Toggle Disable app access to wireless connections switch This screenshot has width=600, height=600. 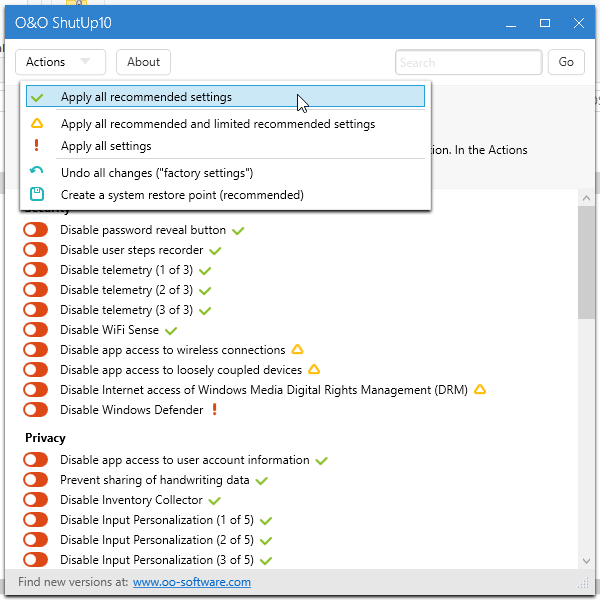pyautogui.click(x=36, y=350)
